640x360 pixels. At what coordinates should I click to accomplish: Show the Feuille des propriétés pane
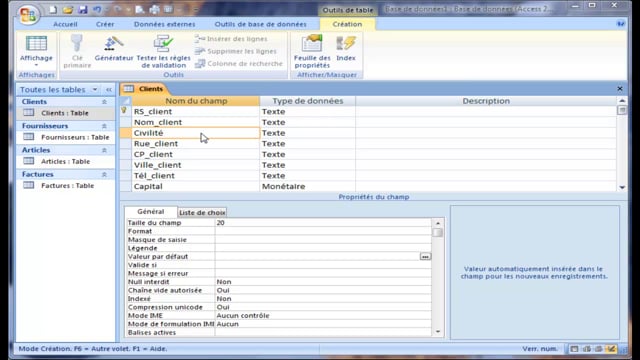[x=312, y=51]
